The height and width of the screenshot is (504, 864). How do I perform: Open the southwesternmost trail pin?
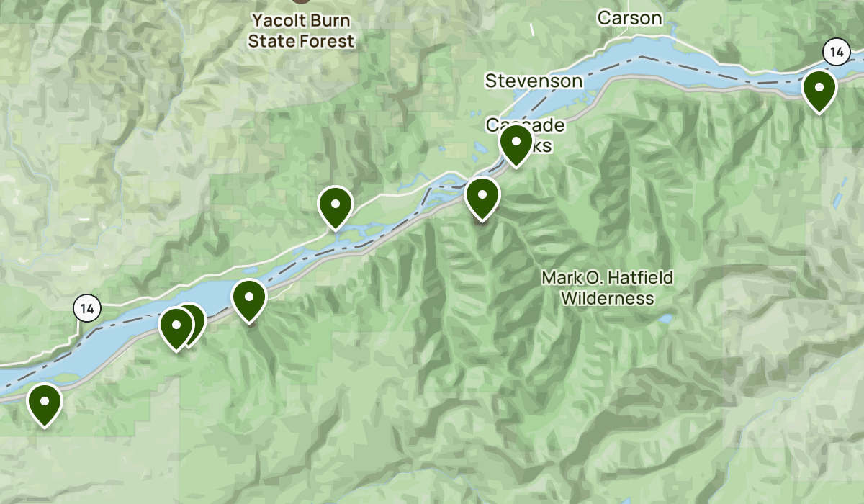[x=44, y=404]
